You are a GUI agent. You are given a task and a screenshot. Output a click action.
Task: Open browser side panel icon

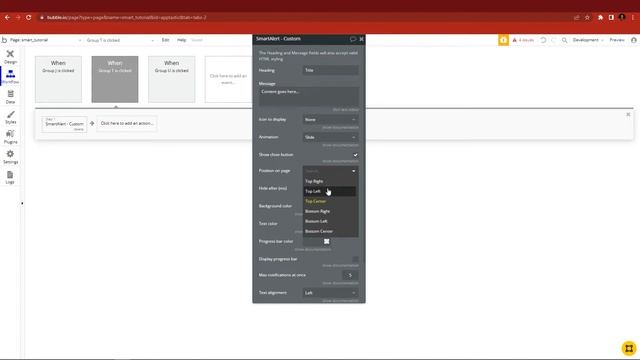611,18
